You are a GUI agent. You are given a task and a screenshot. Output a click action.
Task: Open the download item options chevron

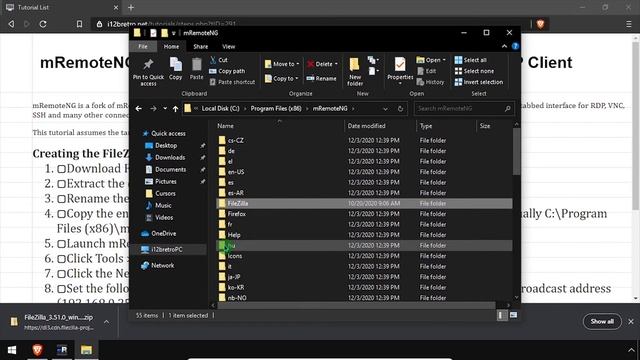[x=106, y=322]
